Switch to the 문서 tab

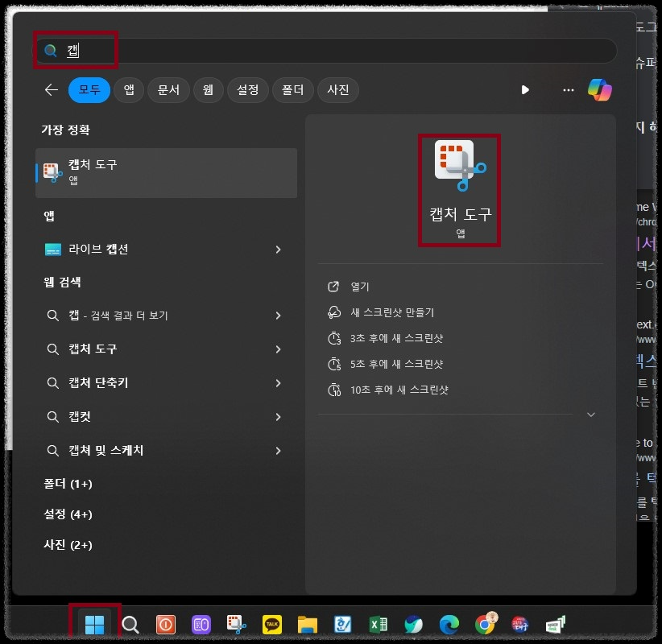tap(168, 90)
